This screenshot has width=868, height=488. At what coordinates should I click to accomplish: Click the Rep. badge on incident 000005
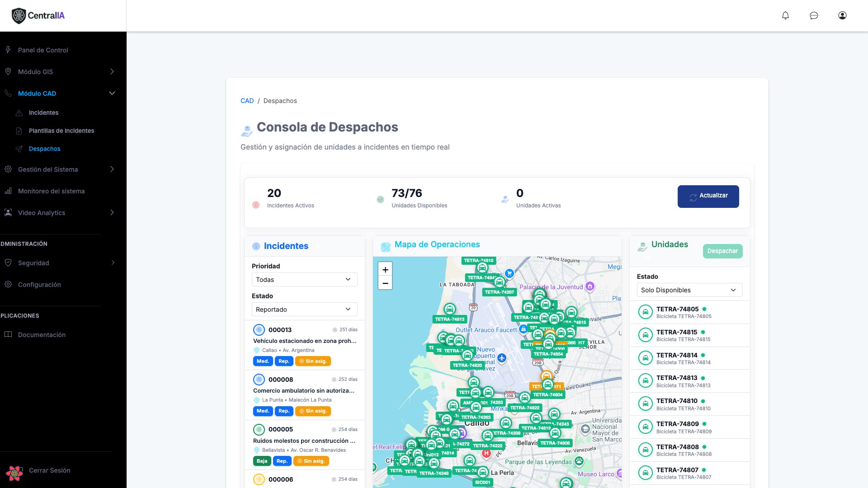pos(282,461)
